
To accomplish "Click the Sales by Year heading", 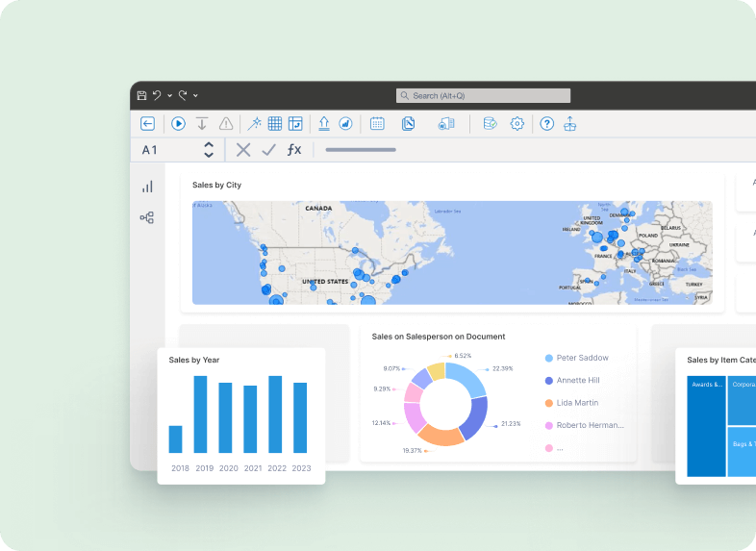I will click(194, 360).
